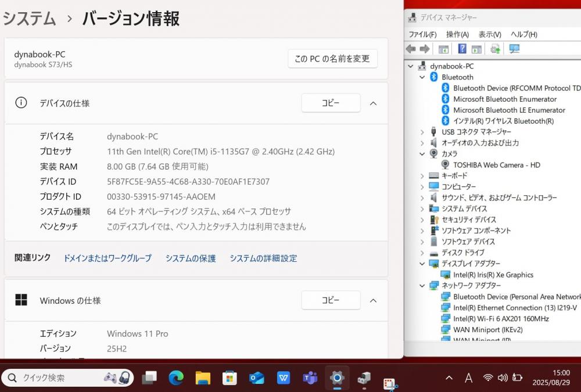Screen dimensions: 581x392
Task: Select the TOSHIBA Web Camera - HD device
Action: click(x=496, y=165)
